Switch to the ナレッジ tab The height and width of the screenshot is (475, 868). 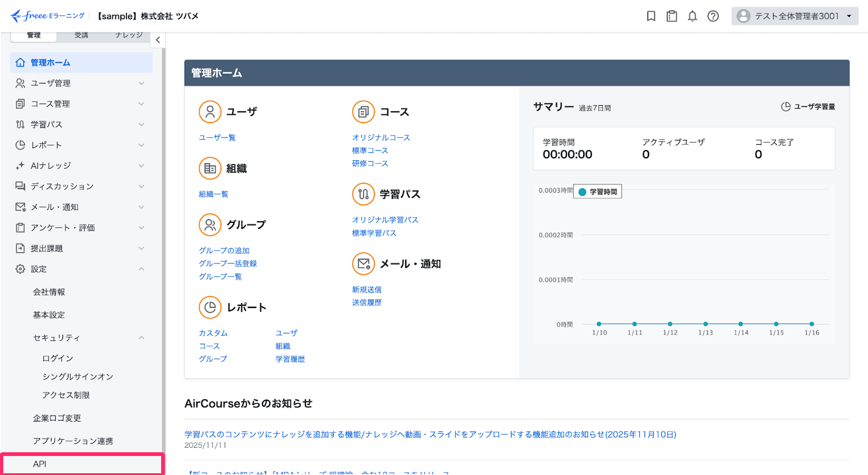129,35
